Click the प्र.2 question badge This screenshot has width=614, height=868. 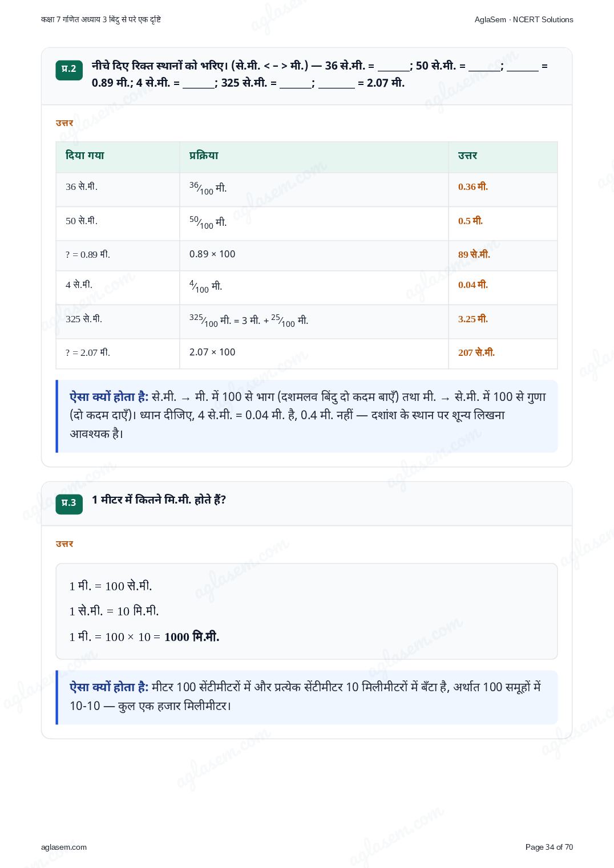69,70
